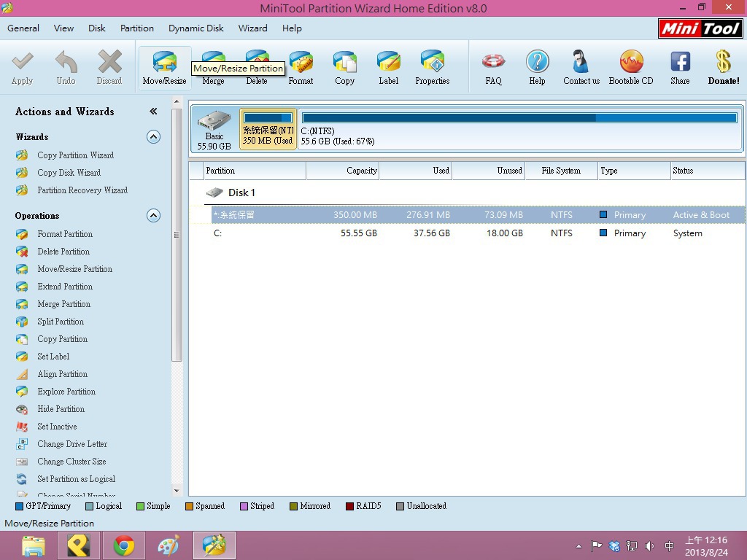747x560 pixels.
Task: Click the sidebar scrollbar down arrow
Action: (177, 491)
